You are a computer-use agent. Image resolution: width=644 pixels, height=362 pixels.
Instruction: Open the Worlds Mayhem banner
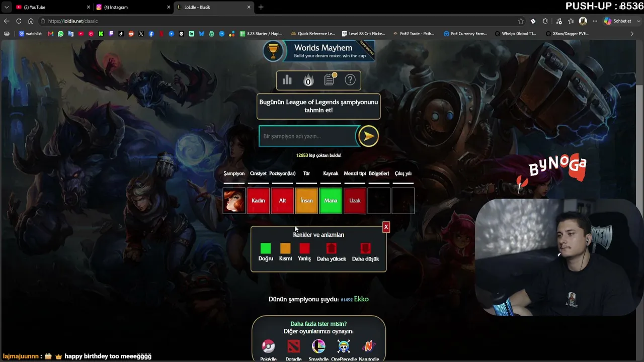319,51
